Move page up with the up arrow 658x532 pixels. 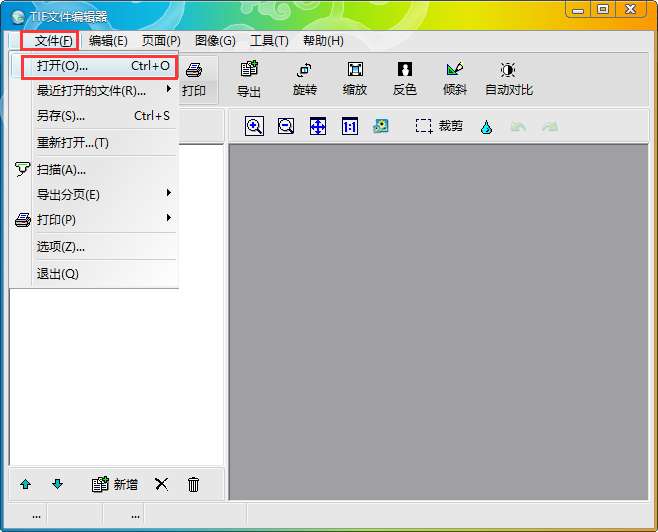pos(26,484)
